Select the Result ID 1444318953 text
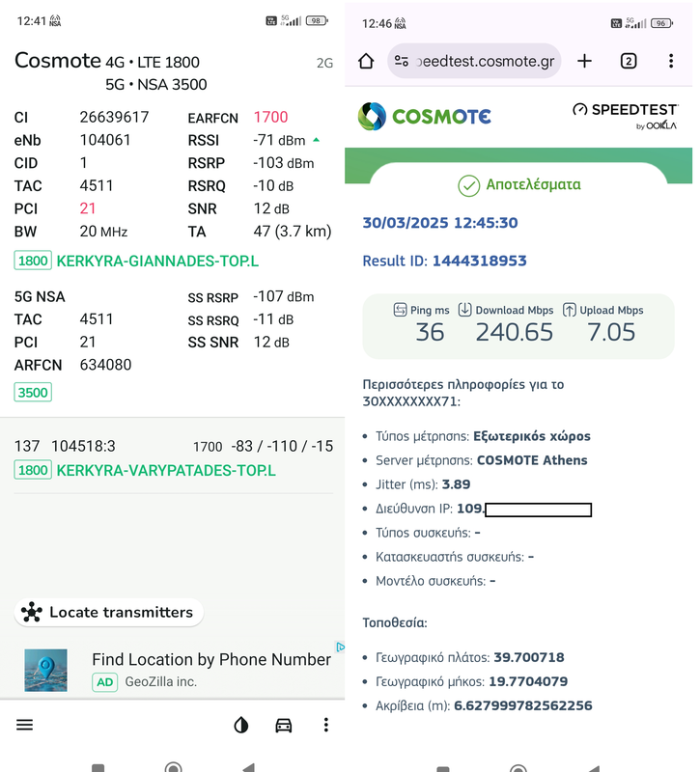This screenshot has width=700, height=772. coord(444,261)
